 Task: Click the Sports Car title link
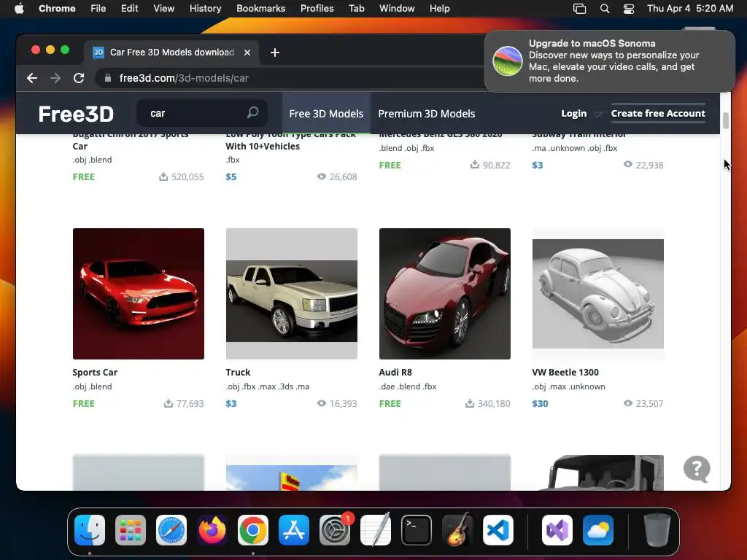(x=95, y=373)
